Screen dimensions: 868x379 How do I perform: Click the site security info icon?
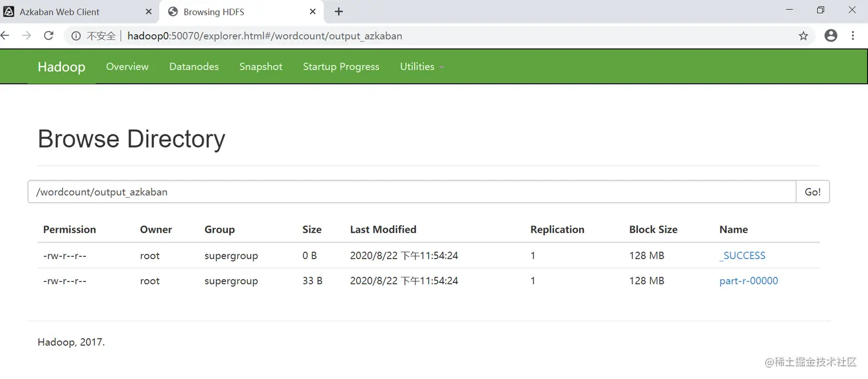pyautogui.click(x=76, y=36)
